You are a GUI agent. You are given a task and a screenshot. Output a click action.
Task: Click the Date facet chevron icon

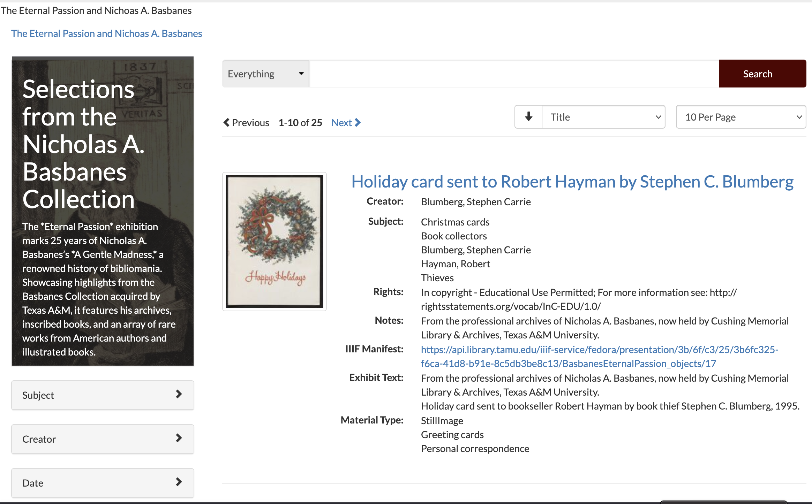[x=179, y=482]
